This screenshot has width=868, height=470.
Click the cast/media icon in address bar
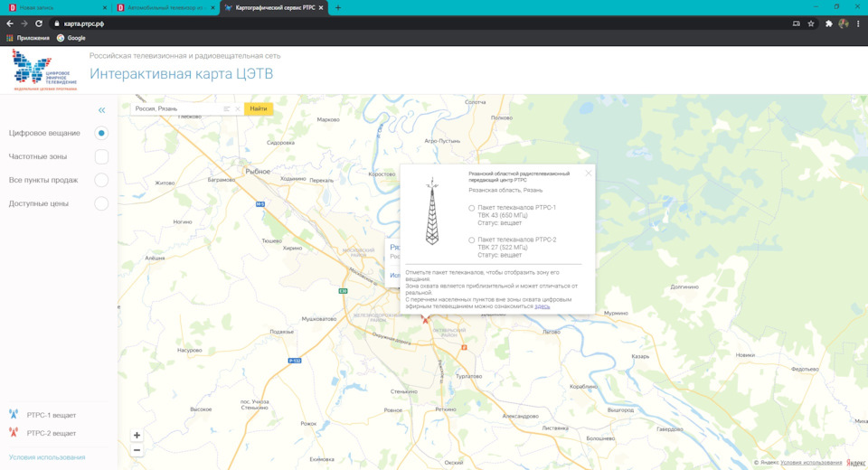[796, 23]
